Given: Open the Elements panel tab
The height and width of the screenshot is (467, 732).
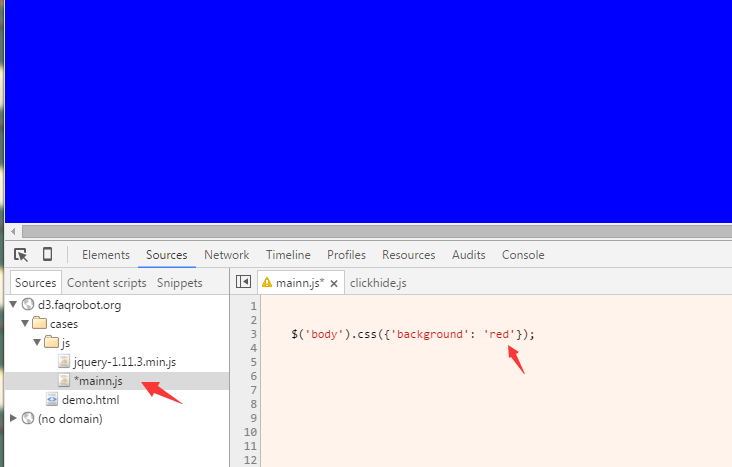Looking at the screenshot, I should 106,255.
